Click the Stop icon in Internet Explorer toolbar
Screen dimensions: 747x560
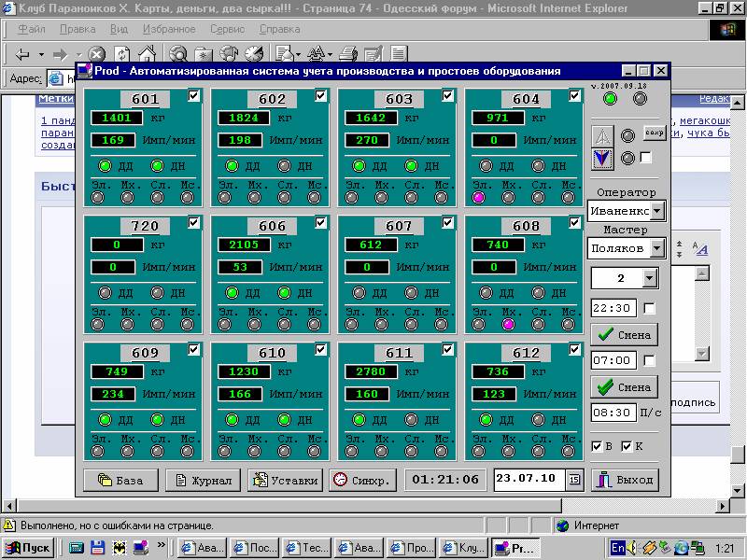point(97,54)
